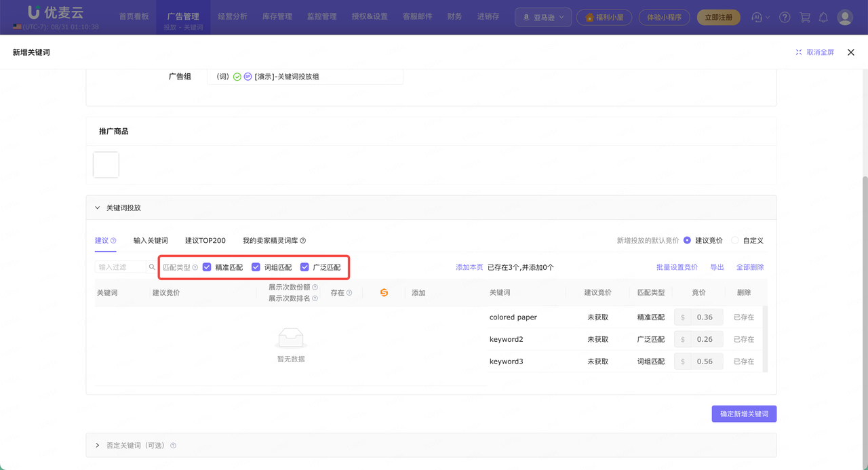Click the search magnifier beside filter input

[x=152, y=267]
